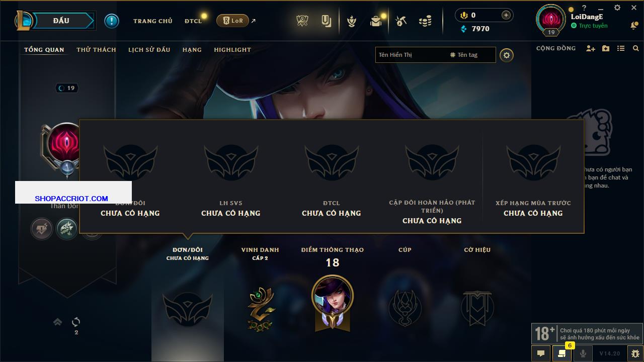644x362 pixels.
Task: Open the Loot backpack icon
Action: (x=376, y=21)
